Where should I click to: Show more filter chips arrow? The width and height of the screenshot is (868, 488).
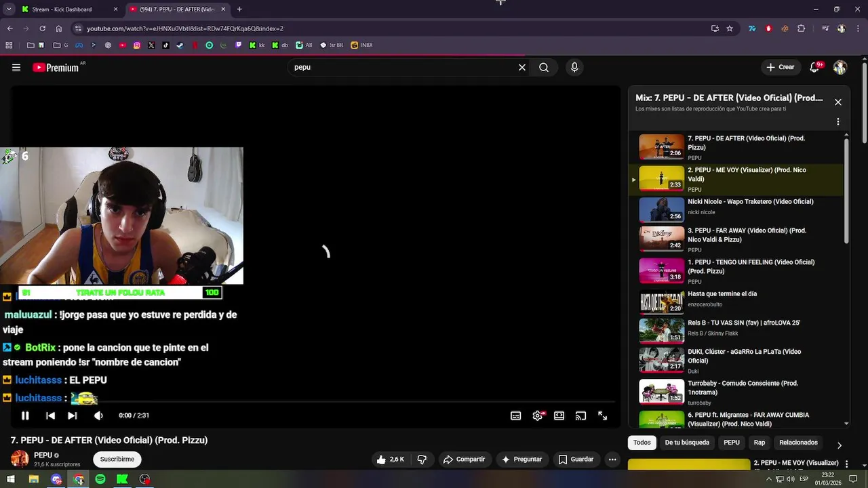[x=840, y=445]
